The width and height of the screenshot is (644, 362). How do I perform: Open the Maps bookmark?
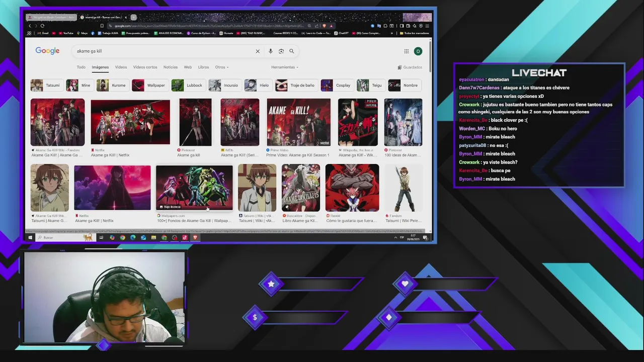[x=82, y=33]
